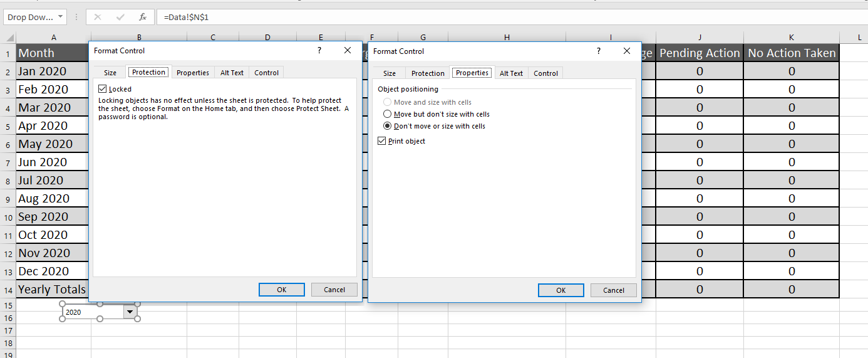Open Alt Text tab in right dialog
This screenshot has width=868, height=358.
pyautogui.click(x=511, y=73)
